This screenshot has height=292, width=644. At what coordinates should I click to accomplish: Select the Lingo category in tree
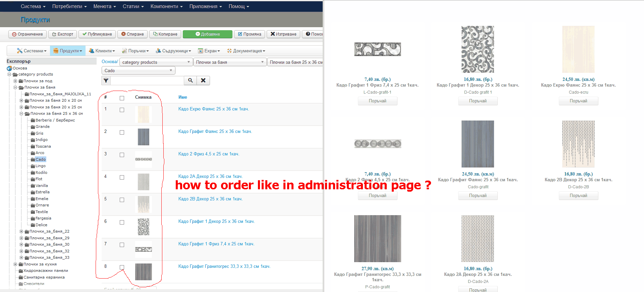pos(41,166)
